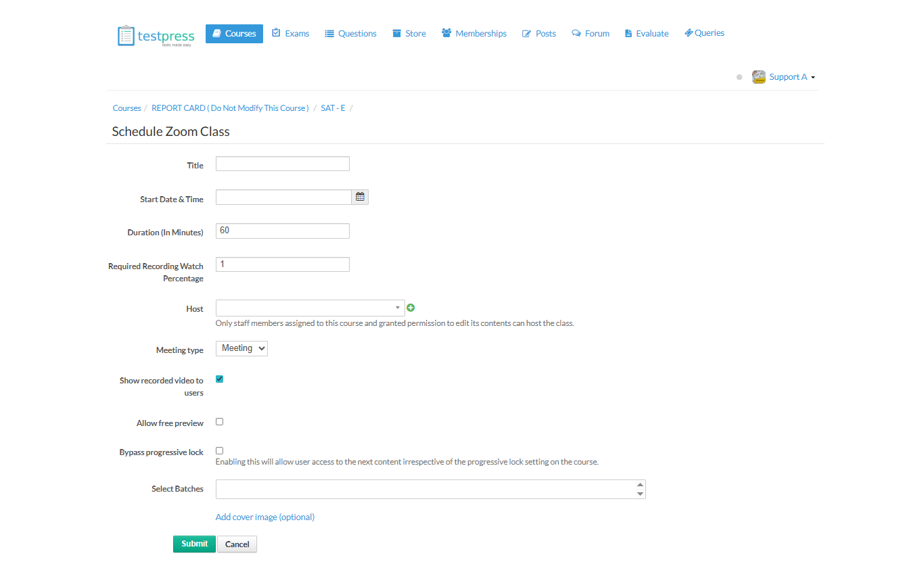Open the Select Batches list

[430, 489]
